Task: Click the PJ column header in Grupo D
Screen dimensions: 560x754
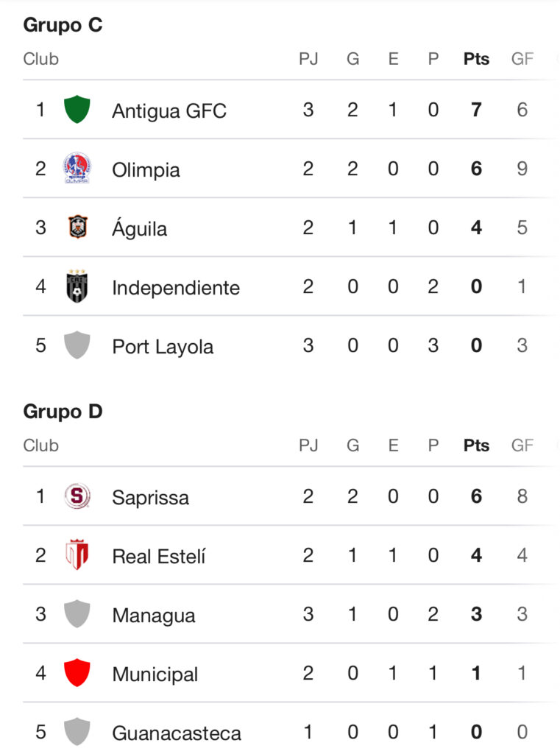Action: tap(308, 445)
